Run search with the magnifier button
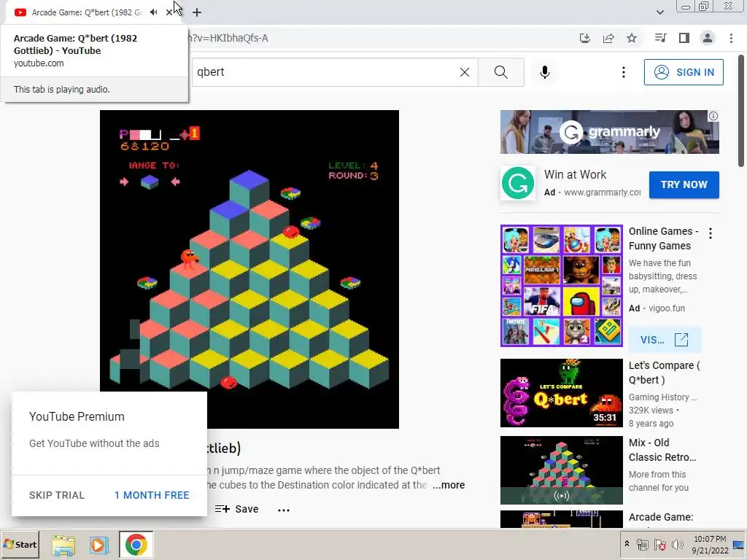Screen dimensions: 747x560 point(500,72)
